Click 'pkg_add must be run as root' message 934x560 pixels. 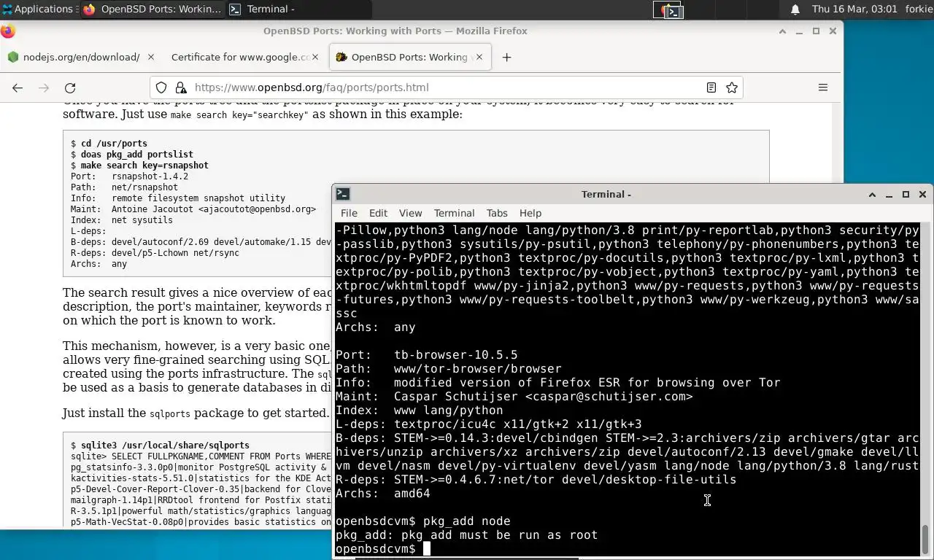(466, 535)
